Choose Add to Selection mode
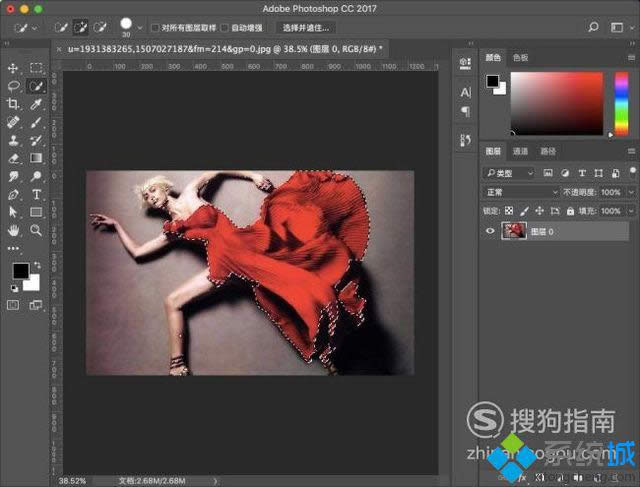The width and height of the screenshot is (640, 487). coord(80,27)
